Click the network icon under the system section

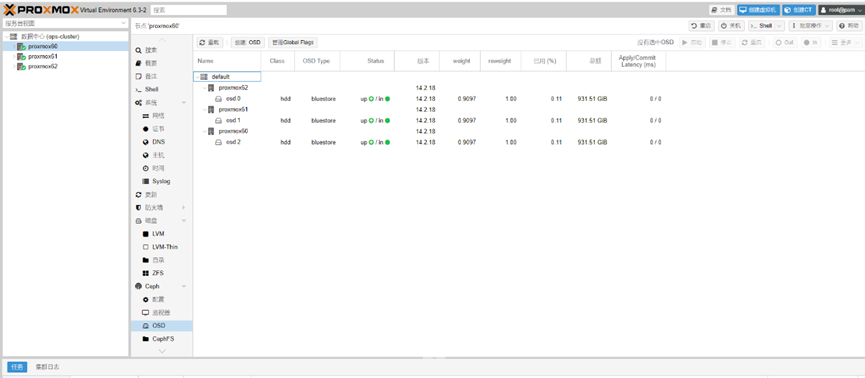(146, 116)
